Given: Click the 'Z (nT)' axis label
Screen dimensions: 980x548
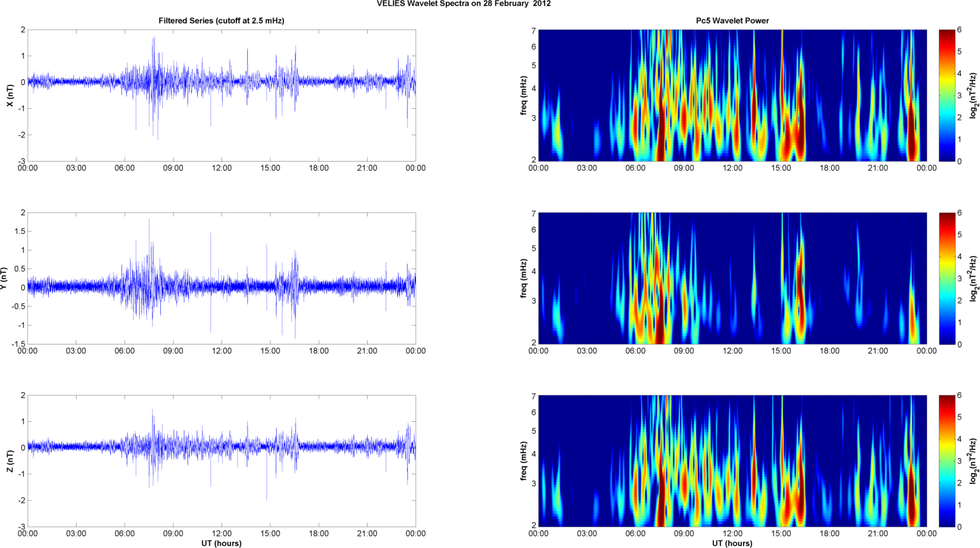Looking at the screenshot, I should point(10,461).
